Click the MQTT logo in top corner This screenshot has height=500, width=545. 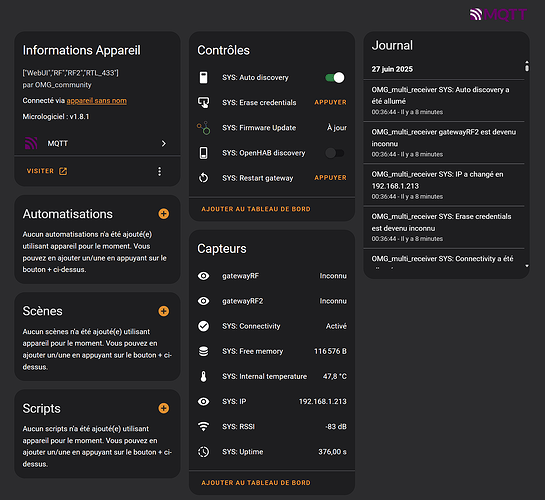pyautogui.click(x=498, y=14)
